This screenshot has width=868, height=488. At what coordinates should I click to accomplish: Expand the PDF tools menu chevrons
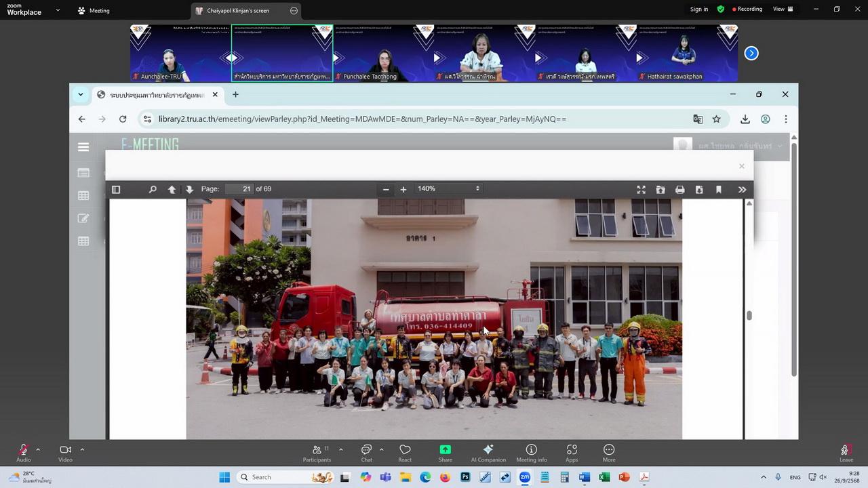tap(742, 190)
